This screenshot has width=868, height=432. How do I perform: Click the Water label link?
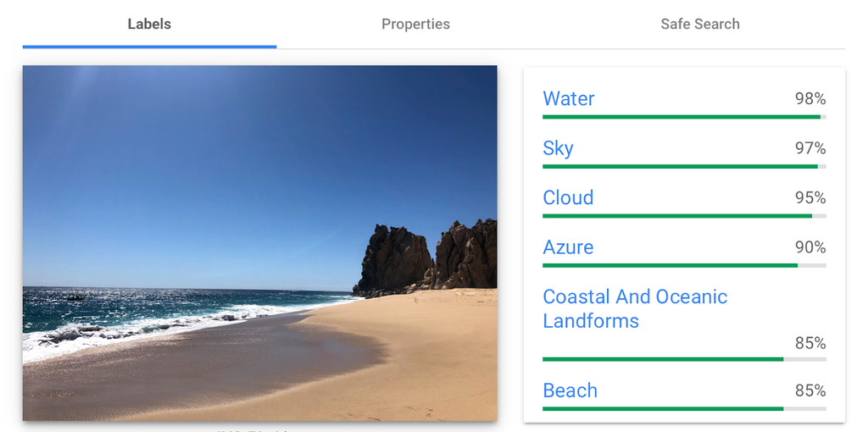pyautogui.click(x=568, y=99)
